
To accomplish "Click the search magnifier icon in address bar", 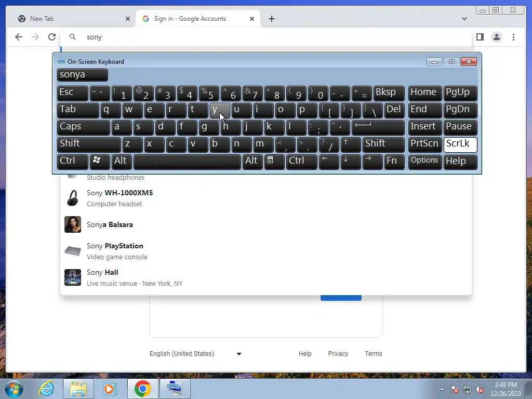I will (73, 37).
